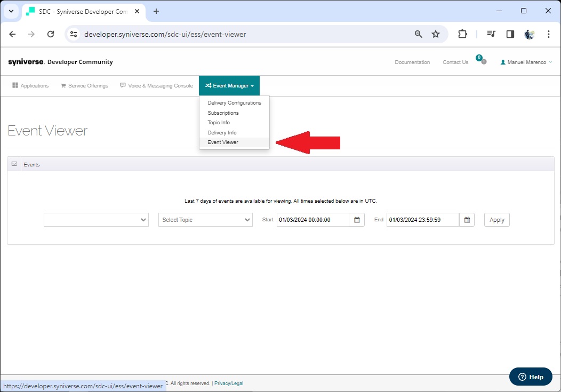Edit the End date-time field

[422, 220]
